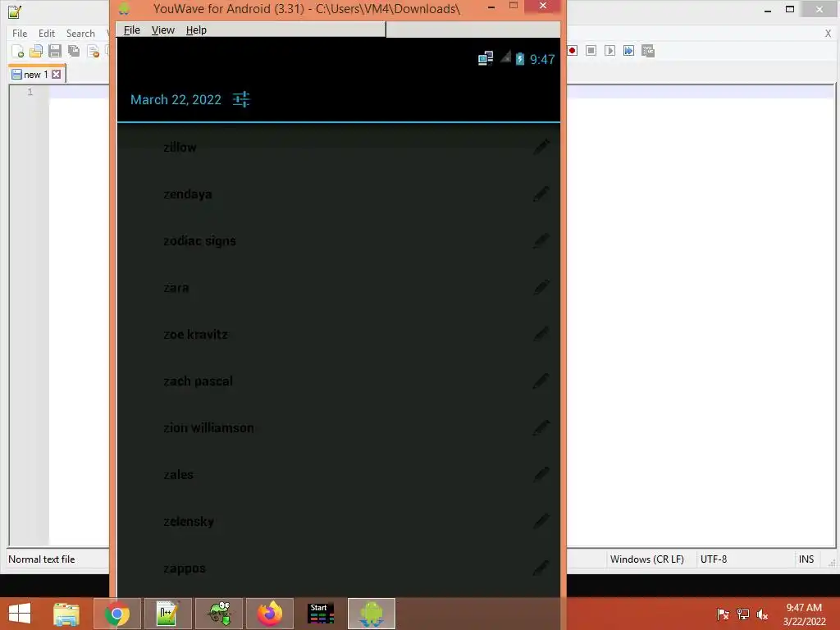This screenshot has height=630, width=840.
Task: Click the edit pencil beside zendaya
Action: tap(541, 194)
